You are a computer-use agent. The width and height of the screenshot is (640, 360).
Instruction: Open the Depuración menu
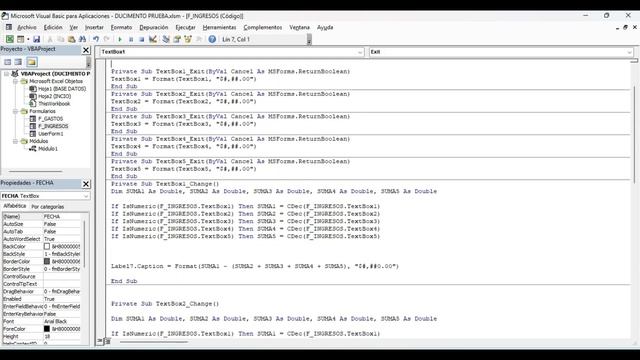[x=153, y=27]
